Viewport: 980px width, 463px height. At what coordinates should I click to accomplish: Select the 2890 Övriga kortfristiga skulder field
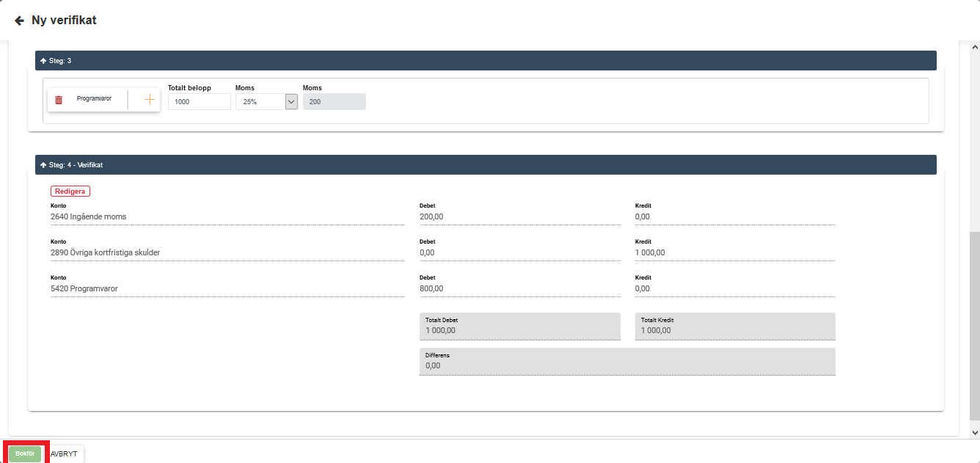(227, 252)
